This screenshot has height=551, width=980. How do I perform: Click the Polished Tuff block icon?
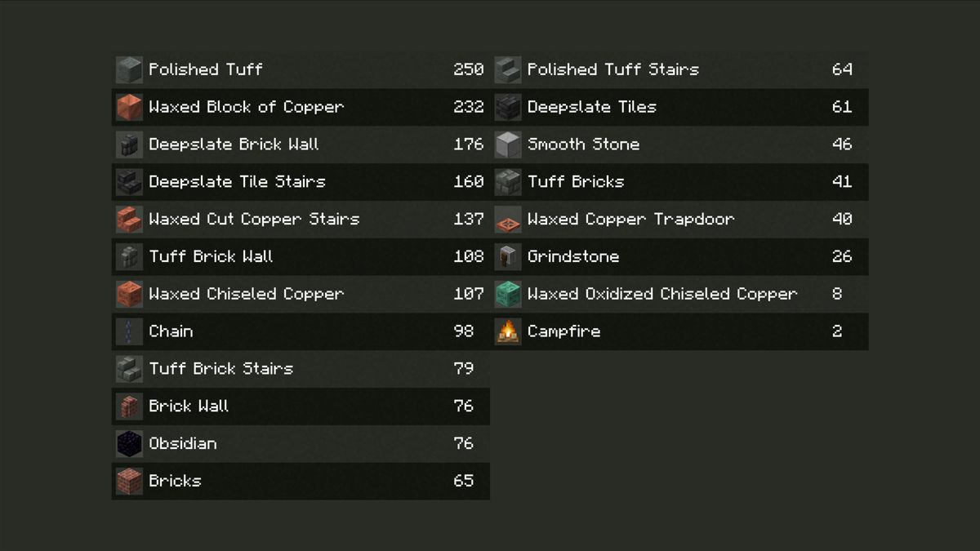pyautogui.click(x=129, y=69)
